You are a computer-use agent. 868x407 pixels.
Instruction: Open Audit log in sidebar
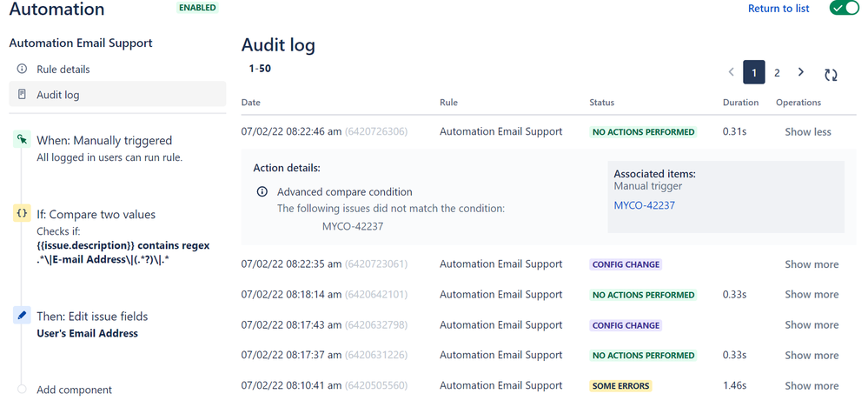tap(117, 94)
